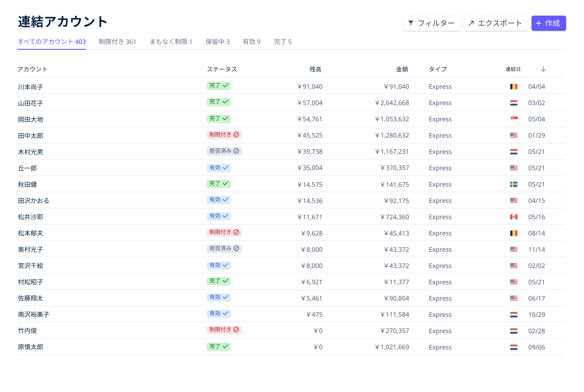Click connection date 04/15
584x392 pixels.
point(537,201)
